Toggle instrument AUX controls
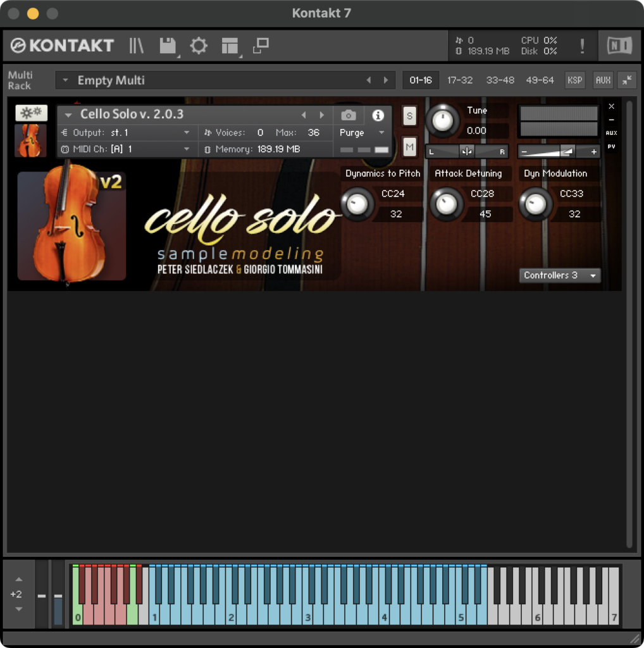Screen dimensions: 644x648 [611, 133]
